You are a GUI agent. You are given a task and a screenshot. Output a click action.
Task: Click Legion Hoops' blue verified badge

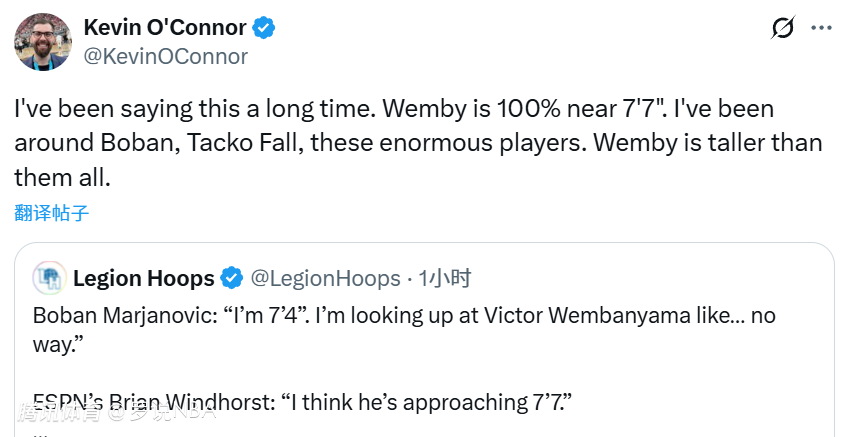[x=231, y=277]
